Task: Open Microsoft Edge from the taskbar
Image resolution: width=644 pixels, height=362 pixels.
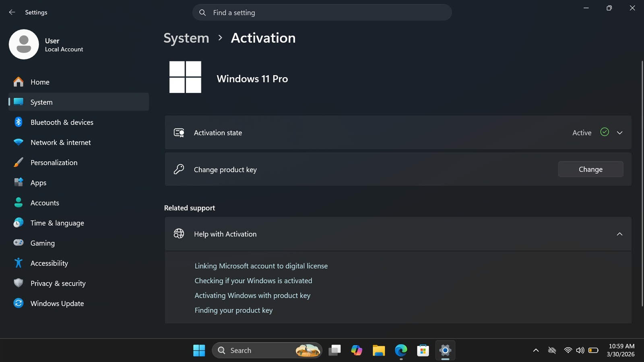Action: 401,350
